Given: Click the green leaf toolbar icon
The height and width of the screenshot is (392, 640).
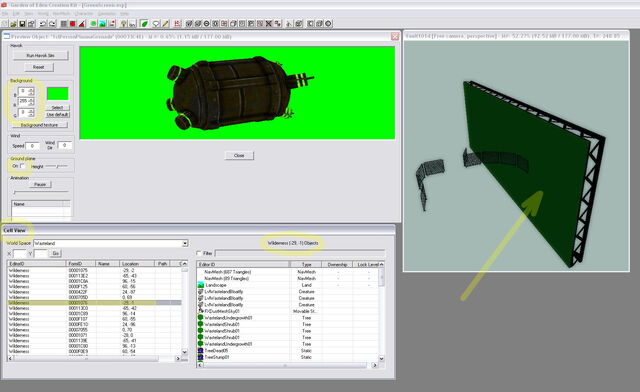Looking at the screenshot, I should 144,24.
